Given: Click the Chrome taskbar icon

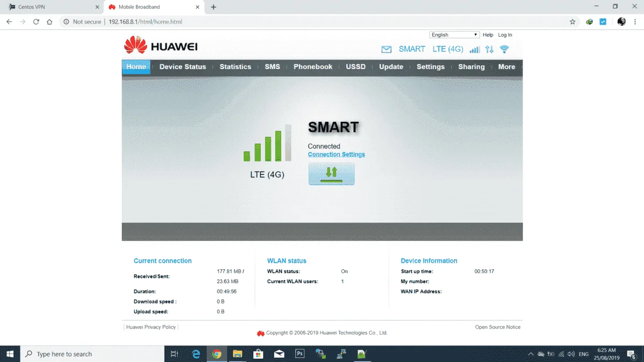Looking at the screenshot, I should click(x=217, y=354).
